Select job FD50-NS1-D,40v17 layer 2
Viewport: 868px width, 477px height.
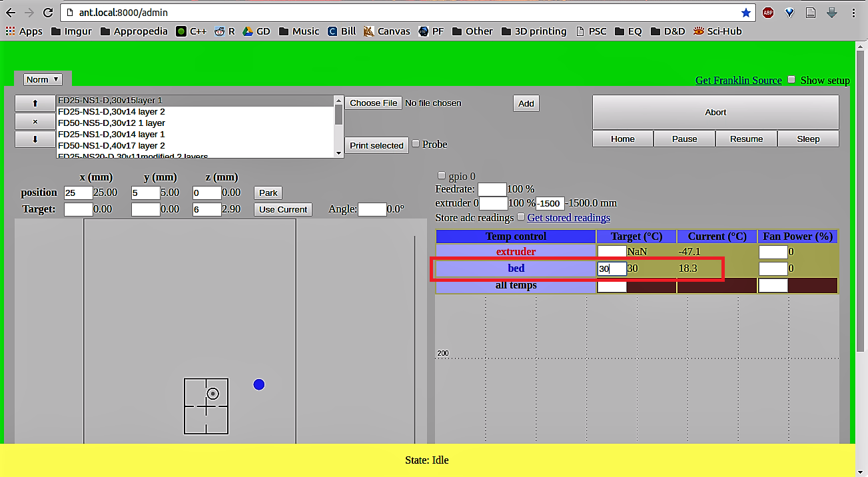click(111, 146)
